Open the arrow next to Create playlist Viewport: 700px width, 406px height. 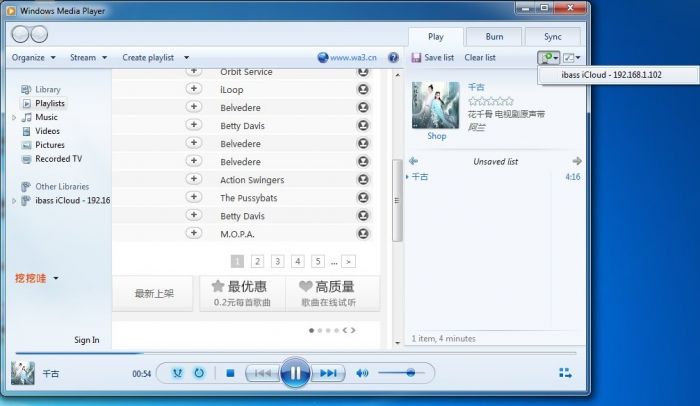tap(187, 58)
